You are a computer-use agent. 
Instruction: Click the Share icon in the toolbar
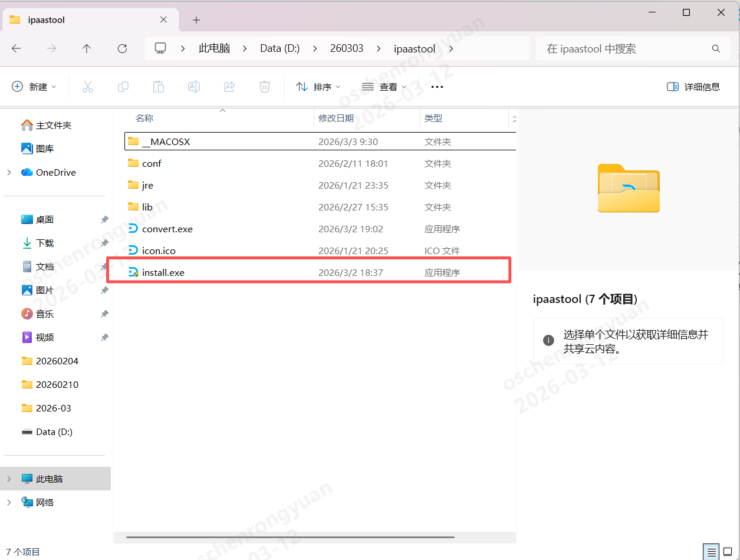pyautogui.click(x=229, y=86)
